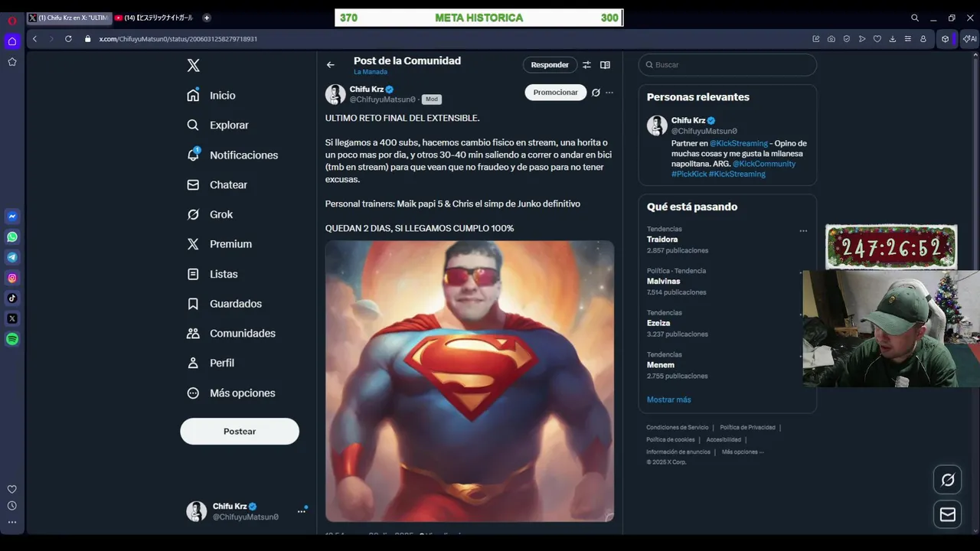
Task: Open Guardados
Action: pos(224,304)
